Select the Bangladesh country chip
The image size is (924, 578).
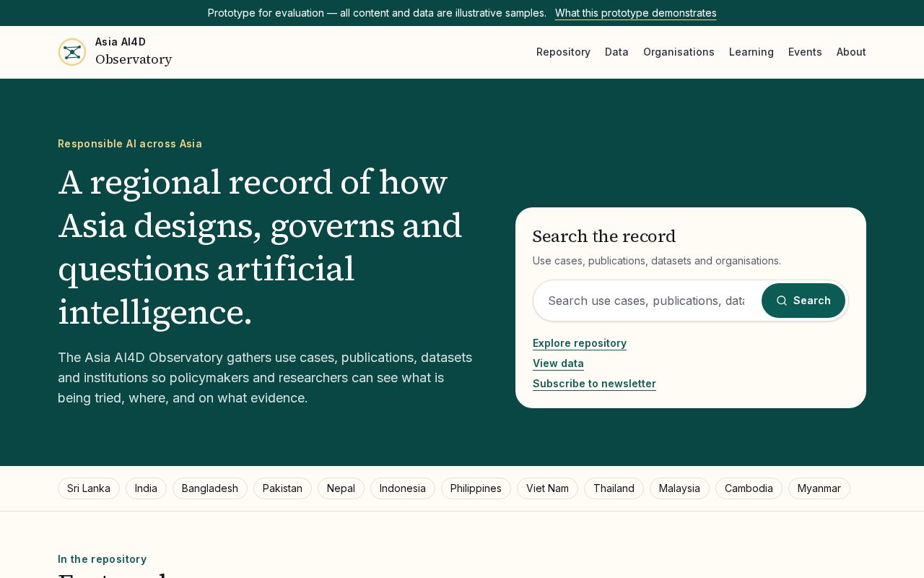(210, 488)
